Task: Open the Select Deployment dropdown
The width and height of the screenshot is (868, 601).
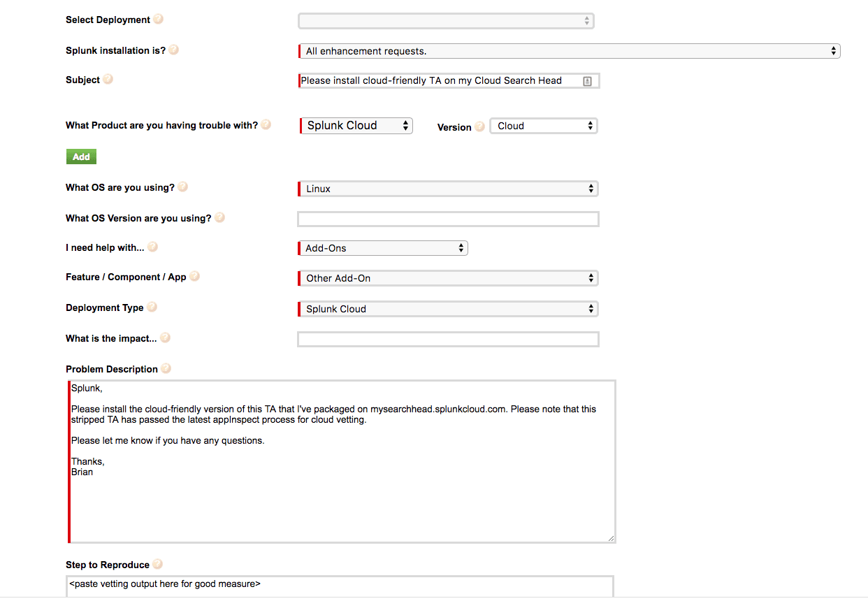Action: pos(446,21)
